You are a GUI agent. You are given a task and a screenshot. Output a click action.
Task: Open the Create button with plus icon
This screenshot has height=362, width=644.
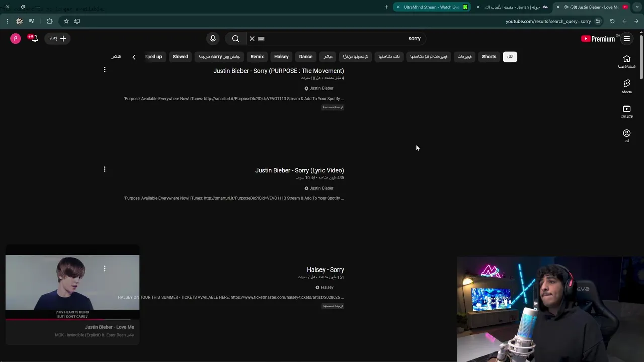coord(58,38)
